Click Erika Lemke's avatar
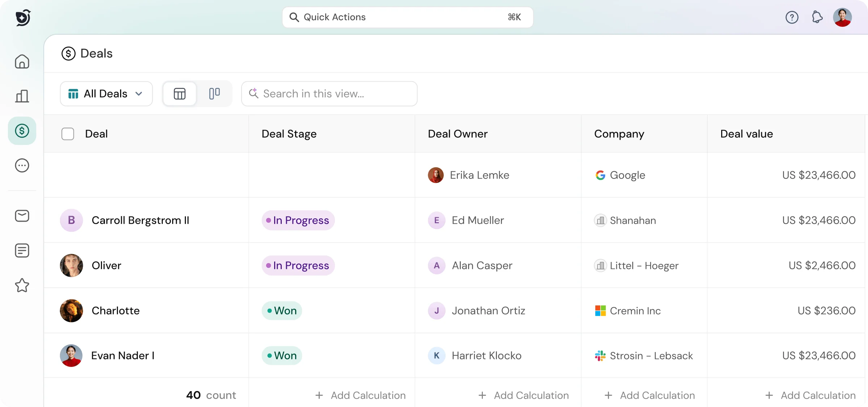The width and height of the screenshot is (868, 407). [436, 175]
